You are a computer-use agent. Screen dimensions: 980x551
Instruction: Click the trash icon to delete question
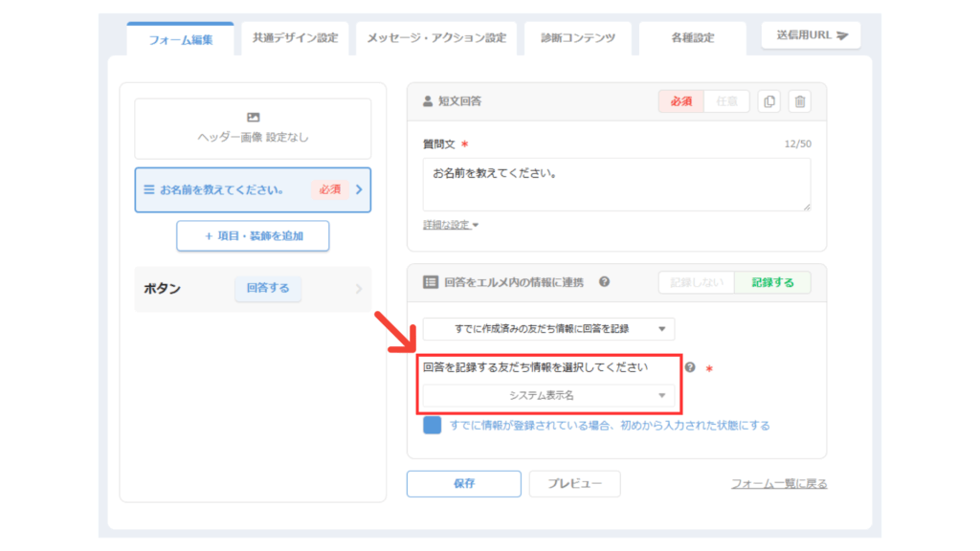pos(800,101)
